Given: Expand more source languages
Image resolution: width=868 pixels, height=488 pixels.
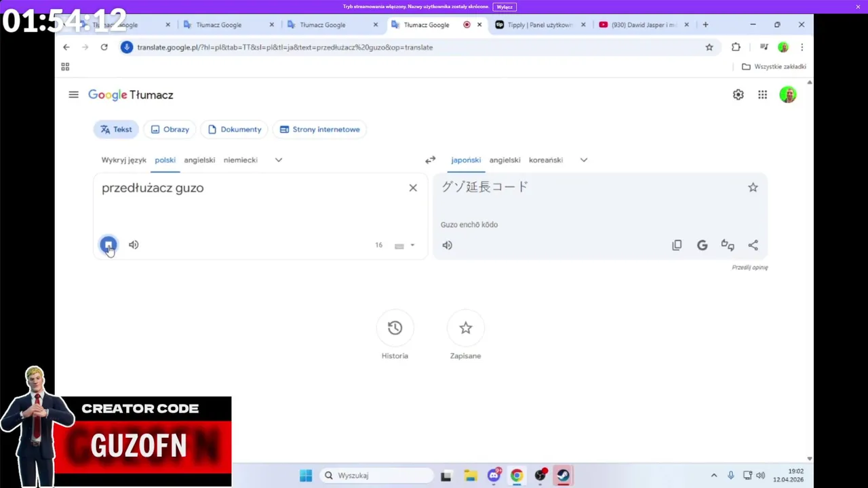Looking at the screenshot, I should coord(278,160).
